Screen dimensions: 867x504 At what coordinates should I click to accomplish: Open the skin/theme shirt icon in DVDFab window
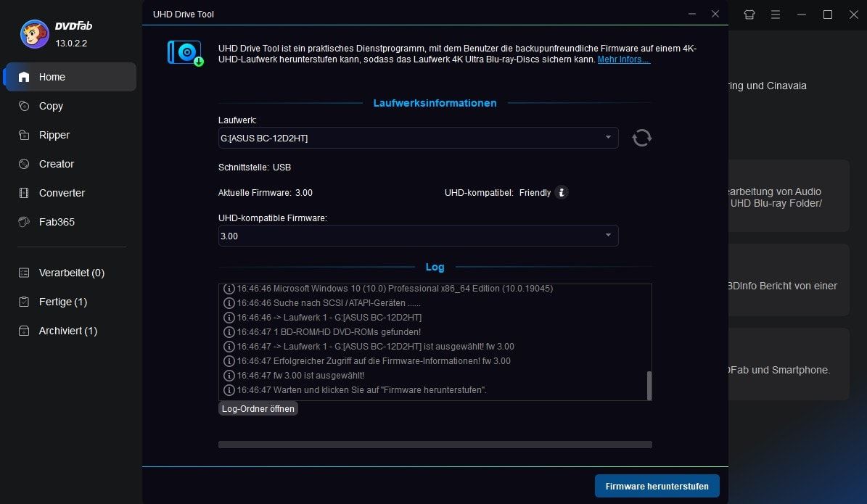pyautogui.click(x=749, y=15)
